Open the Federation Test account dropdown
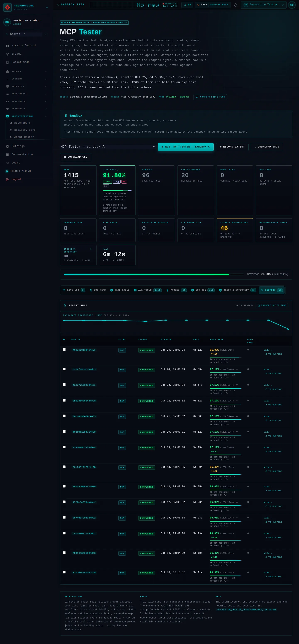The height and width of the screenshot is (644, 299). tap(263, 5)
